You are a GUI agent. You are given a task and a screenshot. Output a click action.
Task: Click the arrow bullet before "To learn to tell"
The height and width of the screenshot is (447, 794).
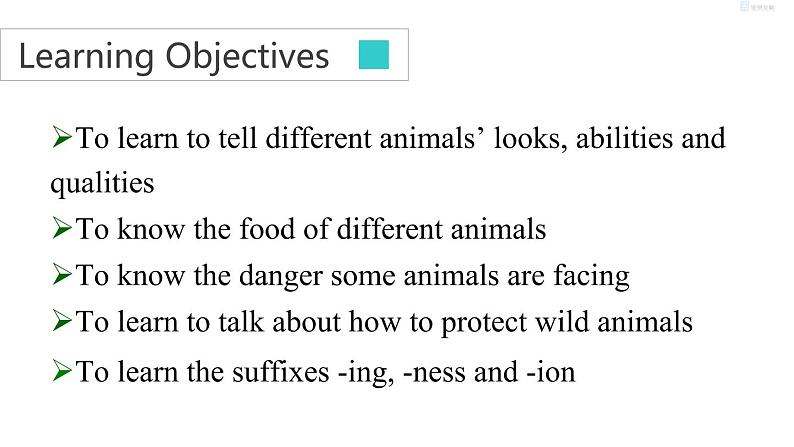click(62, 136)
